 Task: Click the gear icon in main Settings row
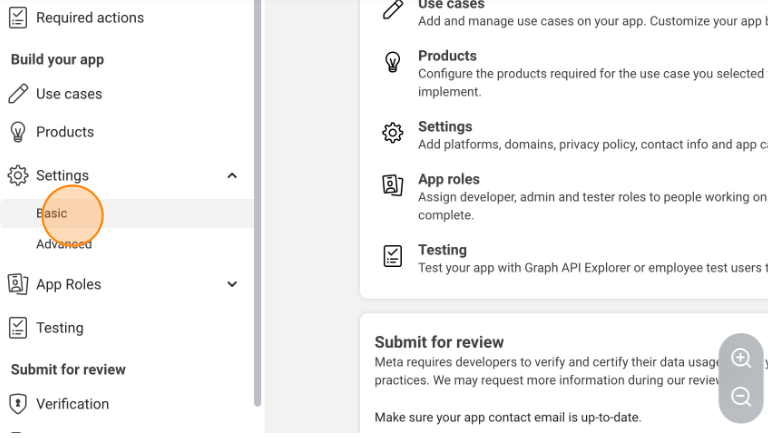393,133
